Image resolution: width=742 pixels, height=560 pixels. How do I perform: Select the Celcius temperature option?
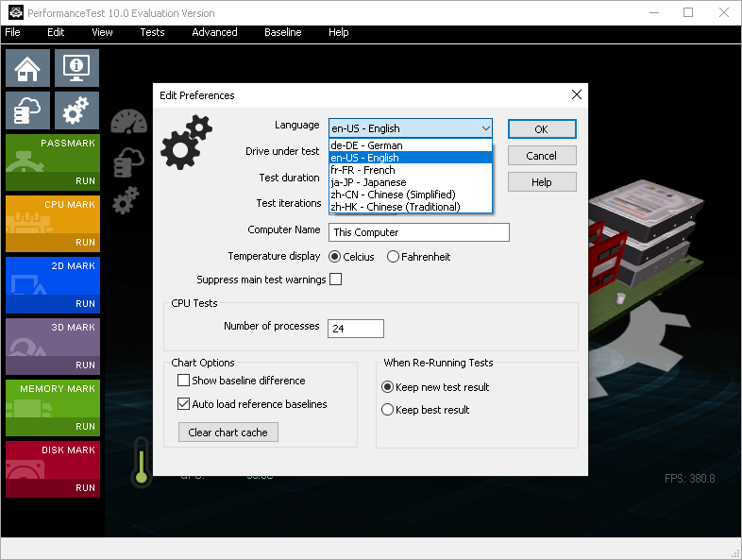click(x=351, y=257)
